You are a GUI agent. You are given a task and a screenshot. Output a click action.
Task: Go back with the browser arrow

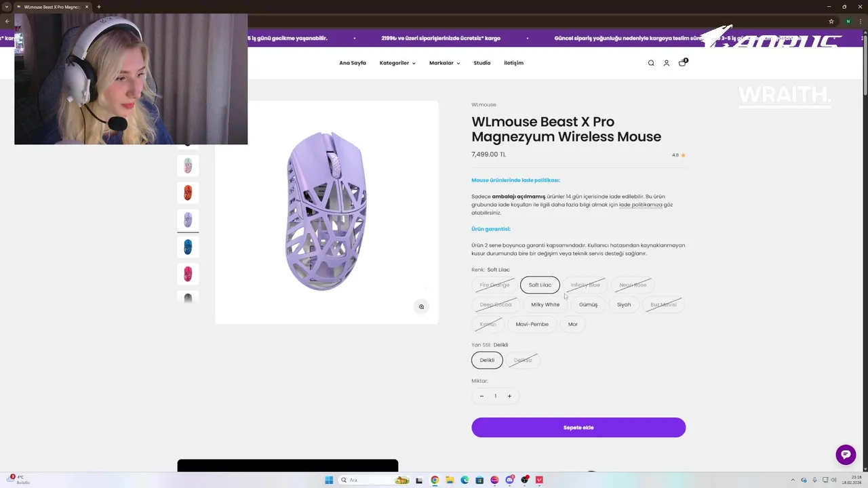[x=7, y=21]
